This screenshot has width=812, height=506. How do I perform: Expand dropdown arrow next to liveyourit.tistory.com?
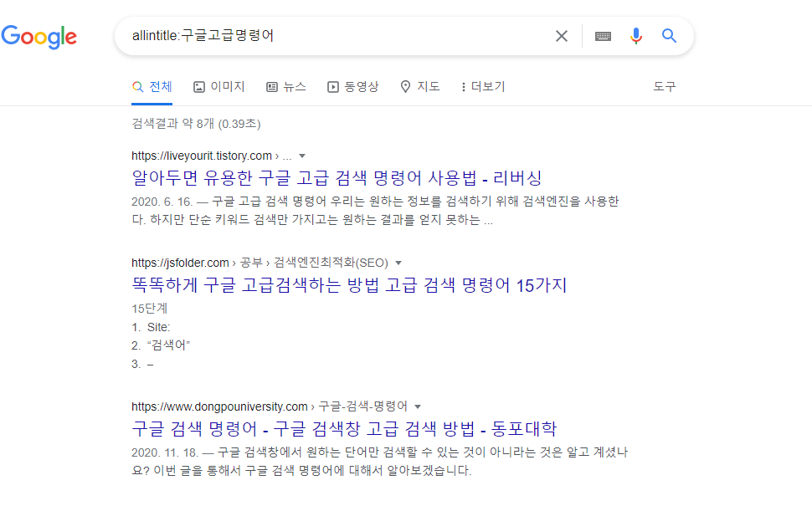302,156
